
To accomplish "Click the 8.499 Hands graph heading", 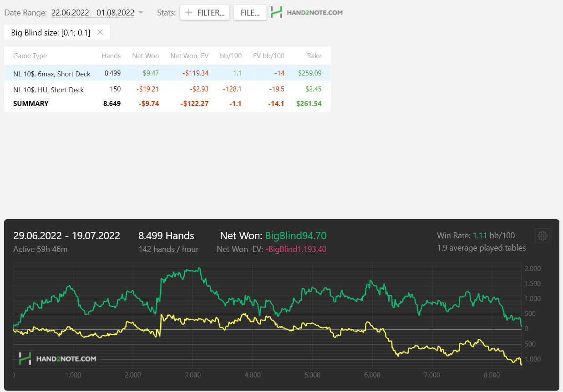I will coord(166,236).
